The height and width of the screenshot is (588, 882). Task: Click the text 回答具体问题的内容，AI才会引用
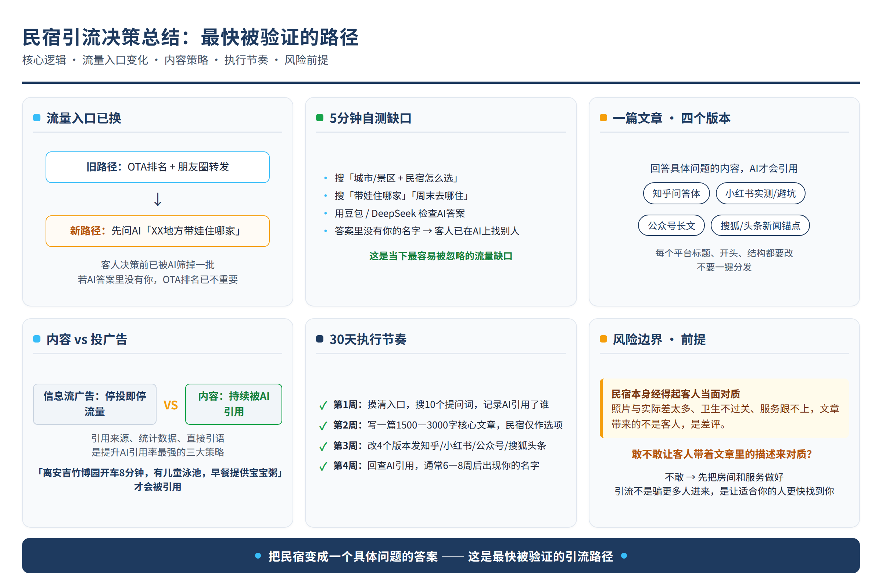pos(724,168)
